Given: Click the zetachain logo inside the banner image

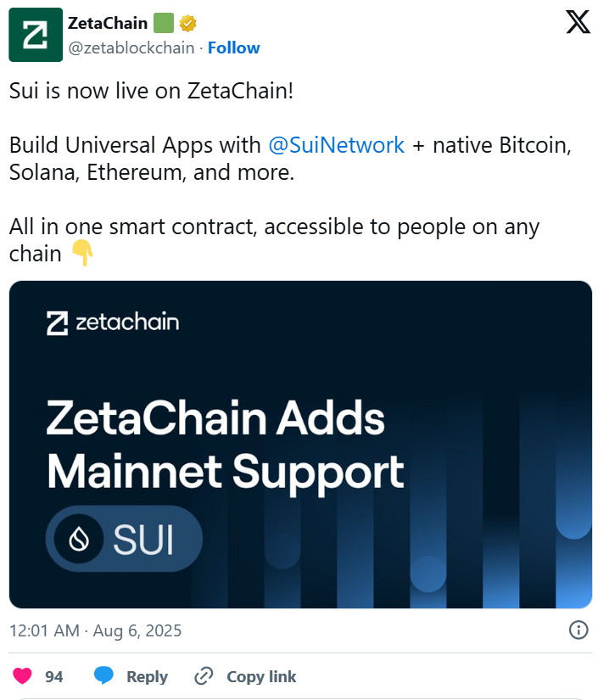Looking at the screenshot, I should [115, 322].
